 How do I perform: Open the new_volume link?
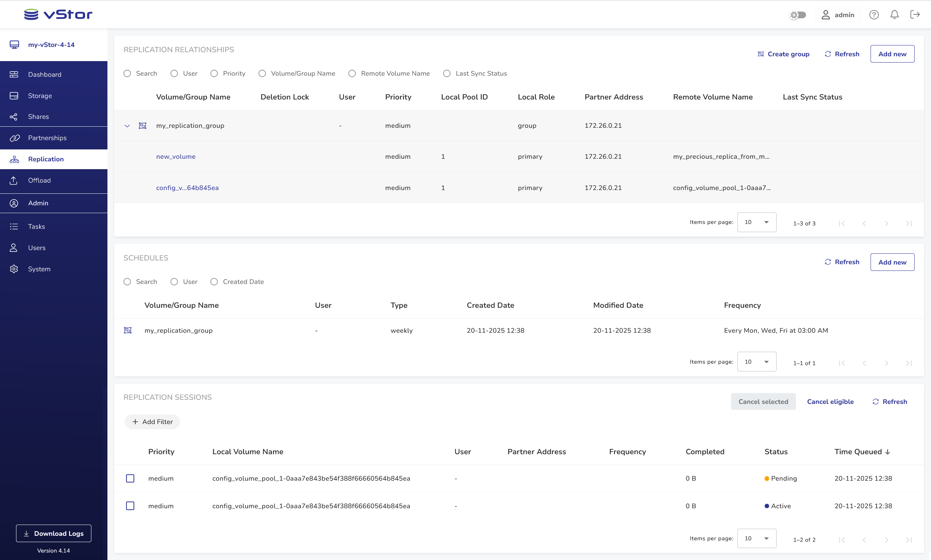(x=176, y=156)
